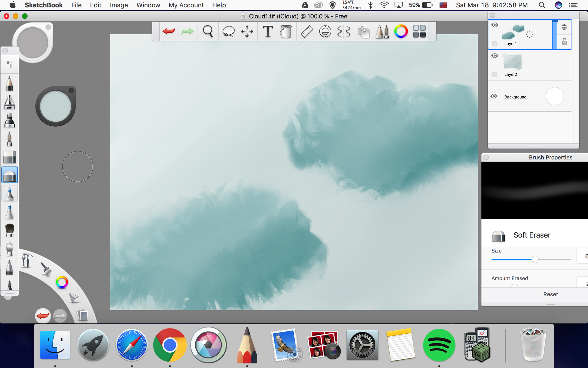Open the Image menu
The image size is (588, 368).
pos(119,5)
